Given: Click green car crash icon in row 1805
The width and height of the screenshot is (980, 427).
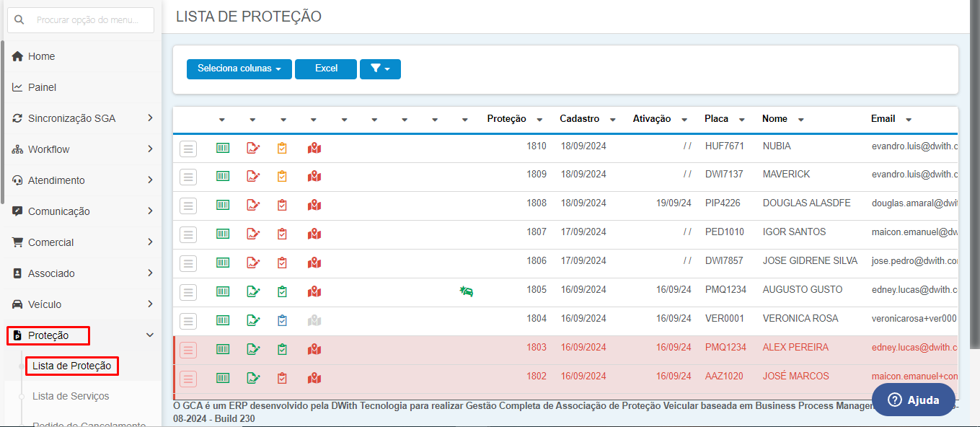Looking at the screenshot, I should (x=467, y=291).
